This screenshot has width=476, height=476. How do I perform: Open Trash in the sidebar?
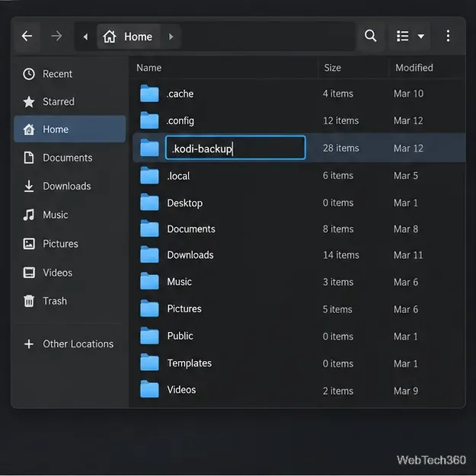[69, 301]
